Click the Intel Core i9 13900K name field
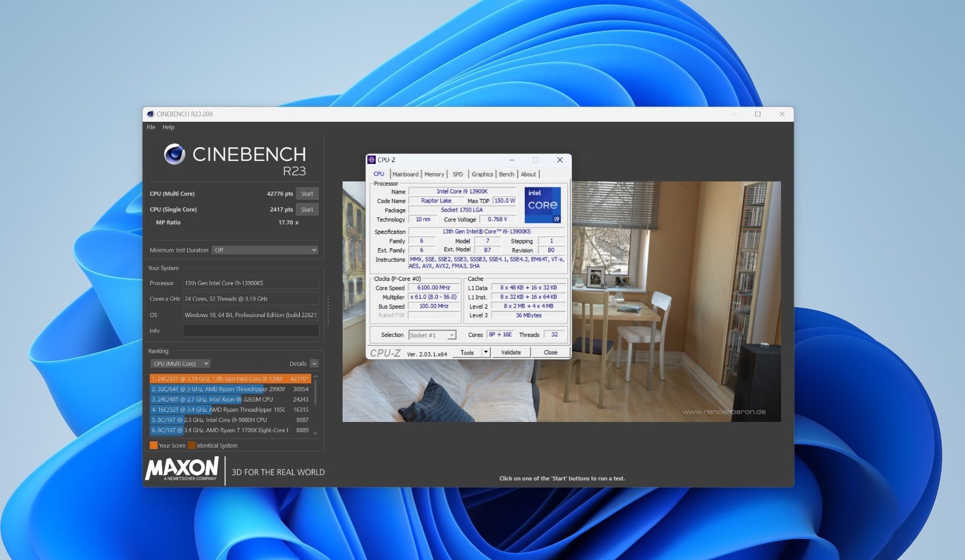 tap(463, 191)
